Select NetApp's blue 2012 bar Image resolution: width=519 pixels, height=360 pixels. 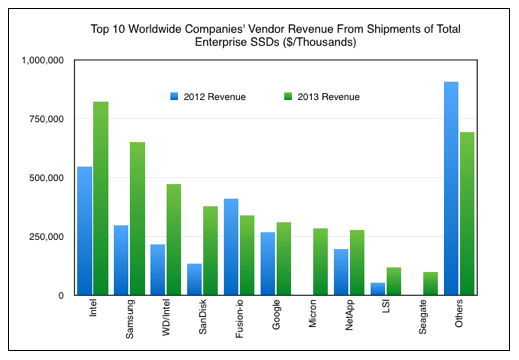tap(341, 272)
